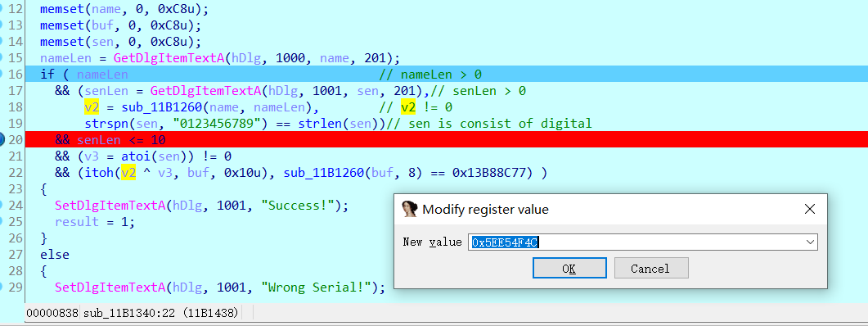Select constant 0x13B88C77 on line 22

[492, 173]
